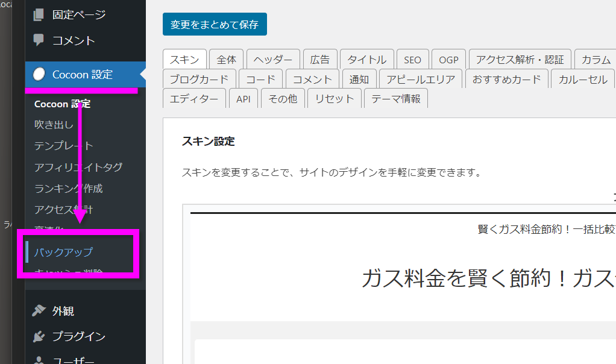This screenshot has width=616, height=364.
Task: Open the 吹き出し submenu item
Action: [x=54, y=125]
